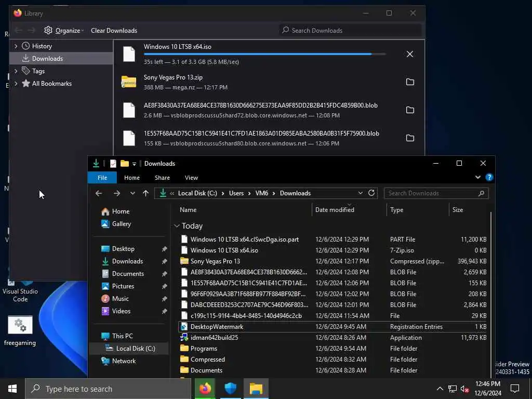532x399 pixels.
Task: Open the Home ribbon tab
Action: [x=131, y=178]
